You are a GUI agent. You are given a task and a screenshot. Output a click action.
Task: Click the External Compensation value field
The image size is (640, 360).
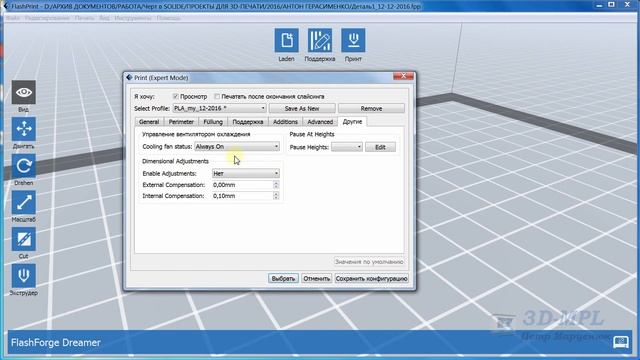point(243,185)
